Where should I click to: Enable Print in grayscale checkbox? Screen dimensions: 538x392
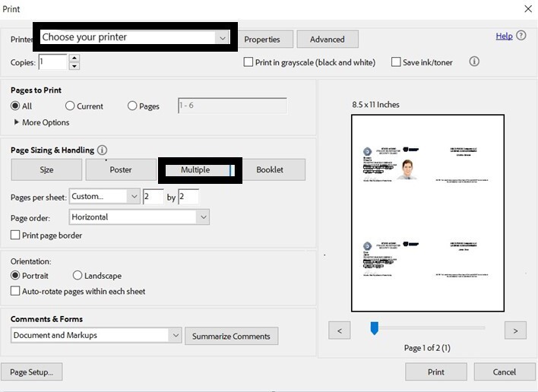[248, 62]
